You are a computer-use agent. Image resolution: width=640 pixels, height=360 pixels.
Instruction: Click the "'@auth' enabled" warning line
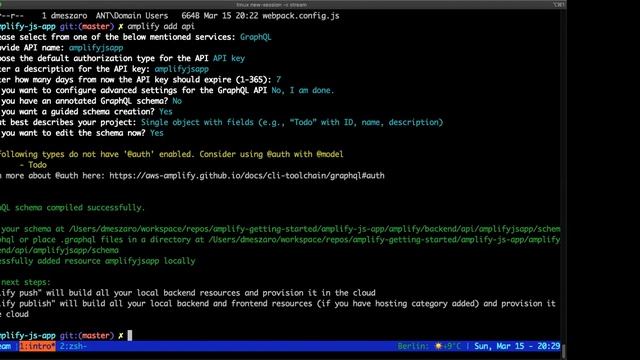pos(171,154)
